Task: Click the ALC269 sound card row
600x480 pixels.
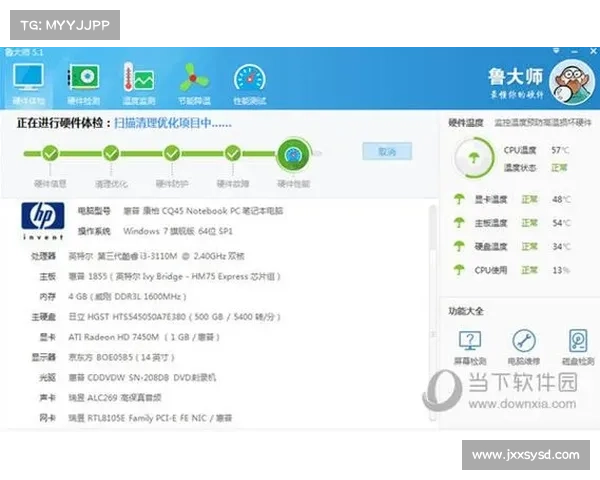Action: pyautogui.click(x=100, y=398)
